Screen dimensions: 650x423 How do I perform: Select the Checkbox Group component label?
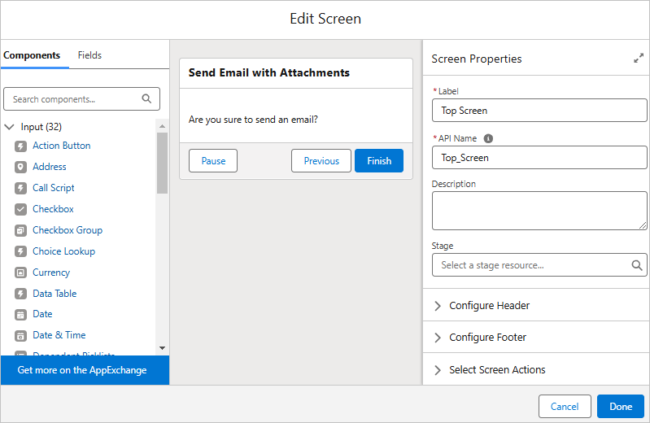tap(68, 230)
